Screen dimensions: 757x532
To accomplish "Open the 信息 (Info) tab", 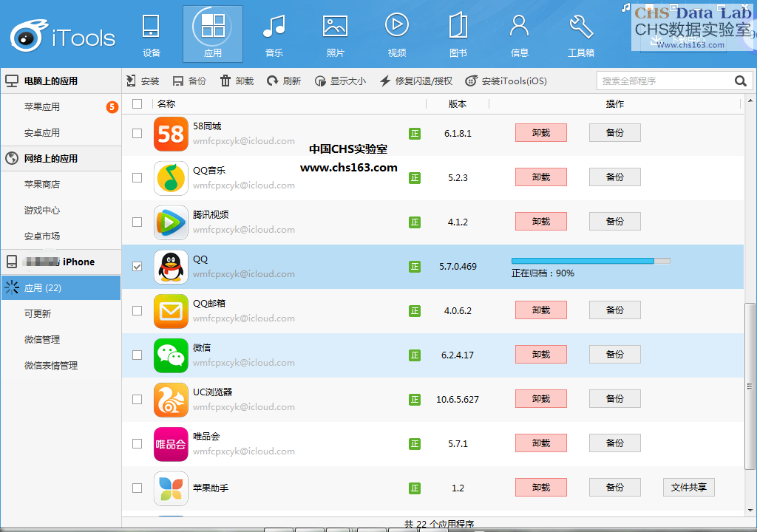I will point(520,35).
